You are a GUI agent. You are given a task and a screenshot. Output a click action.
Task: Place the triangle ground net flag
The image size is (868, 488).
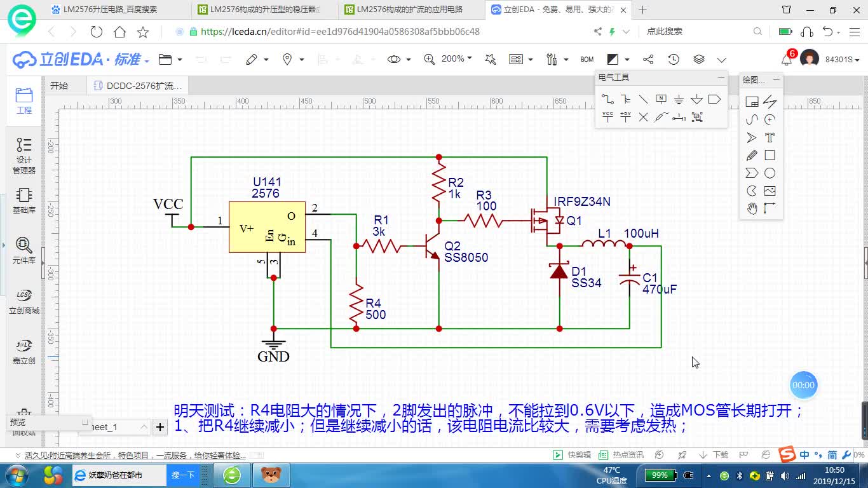point(696,99)
